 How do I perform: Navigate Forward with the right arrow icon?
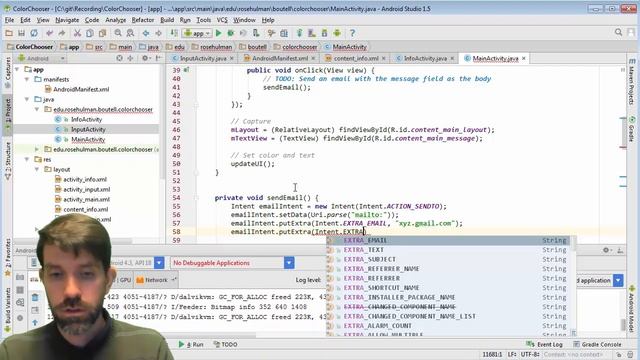click(158, 33)
